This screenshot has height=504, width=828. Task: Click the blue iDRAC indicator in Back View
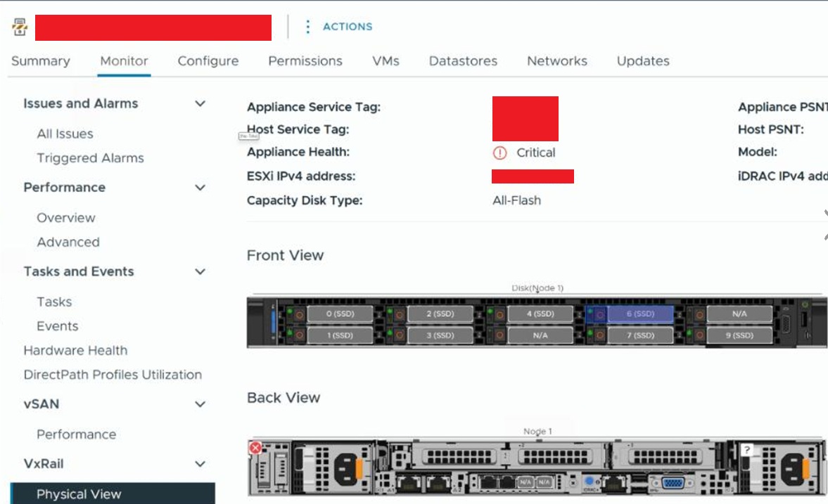pyautogui.click(x=590, y=481)
